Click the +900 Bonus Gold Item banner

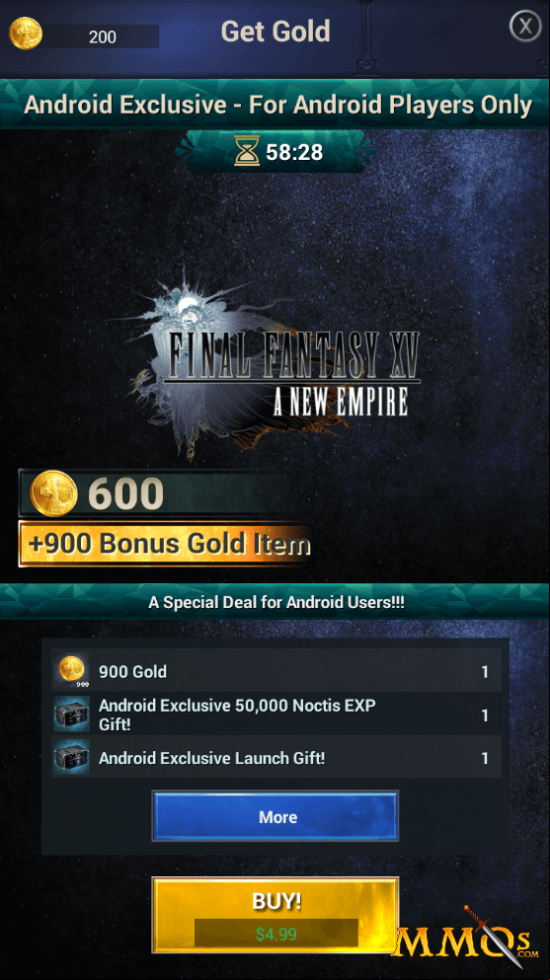coord(166,544)
